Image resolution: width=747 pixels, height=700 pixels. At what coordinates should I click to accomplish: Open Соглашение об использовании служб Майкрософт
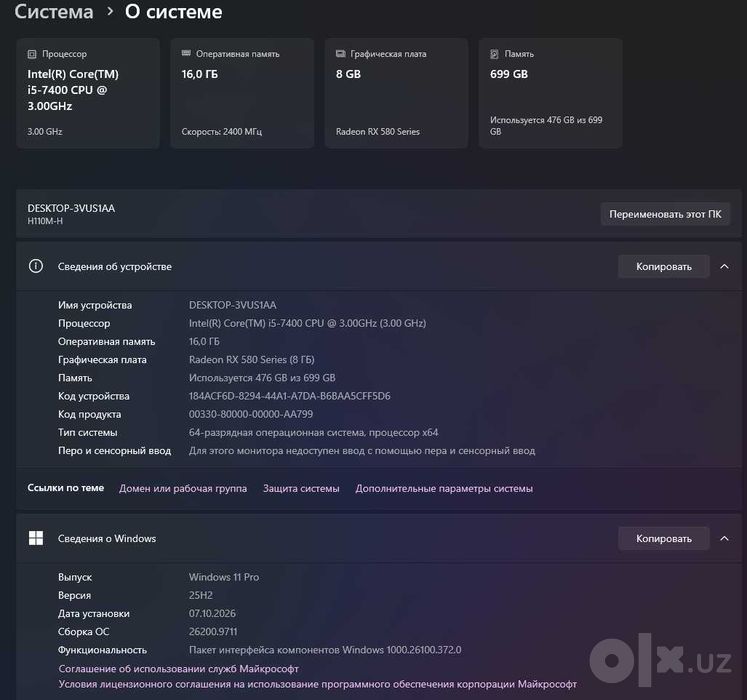tap(179, 669)
